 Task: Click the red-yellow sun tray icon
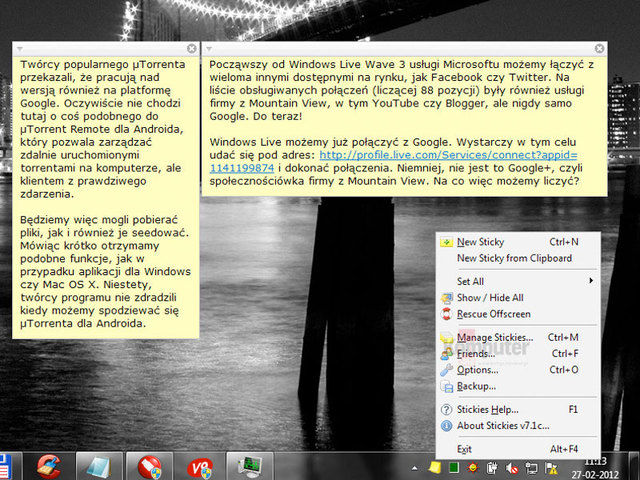[473, 467]
